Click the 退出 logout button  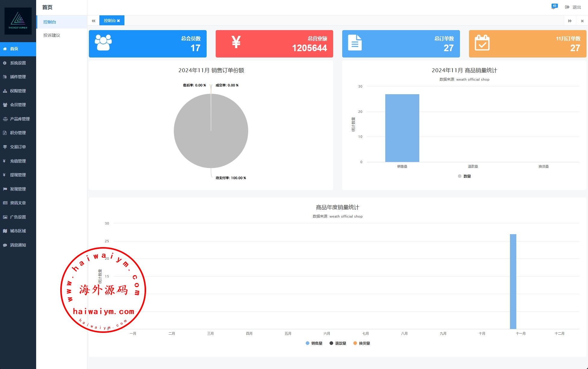pyautogui.click(x=573, y=7)
